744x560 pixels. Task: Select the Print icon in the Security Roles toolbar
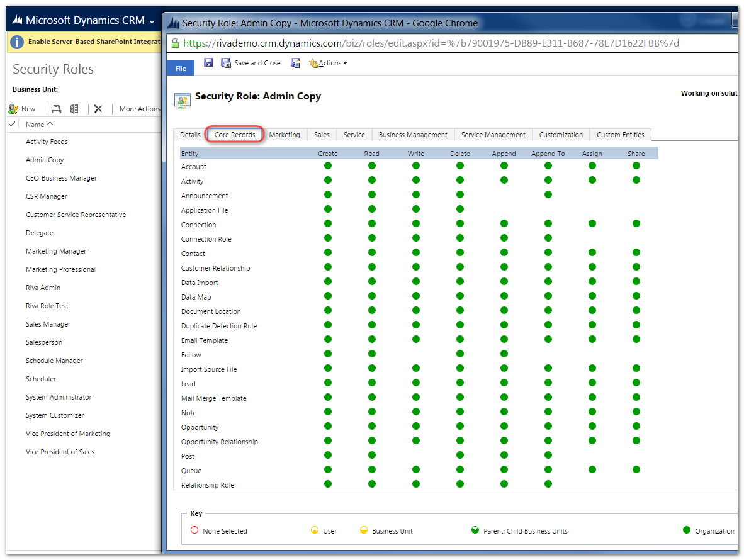click(56, 109)
